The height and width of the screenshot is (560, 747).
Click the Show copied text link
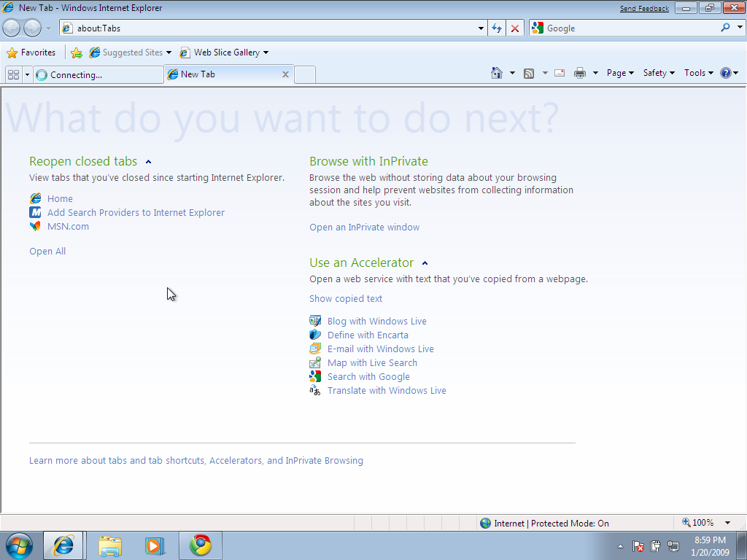point(346,298)
